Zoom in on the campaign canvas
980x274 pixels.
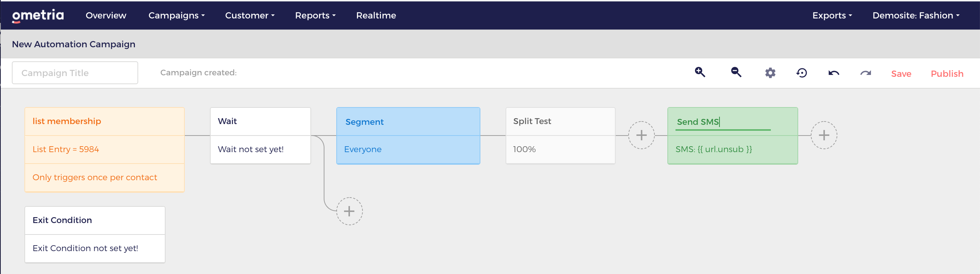pos(700,72)
